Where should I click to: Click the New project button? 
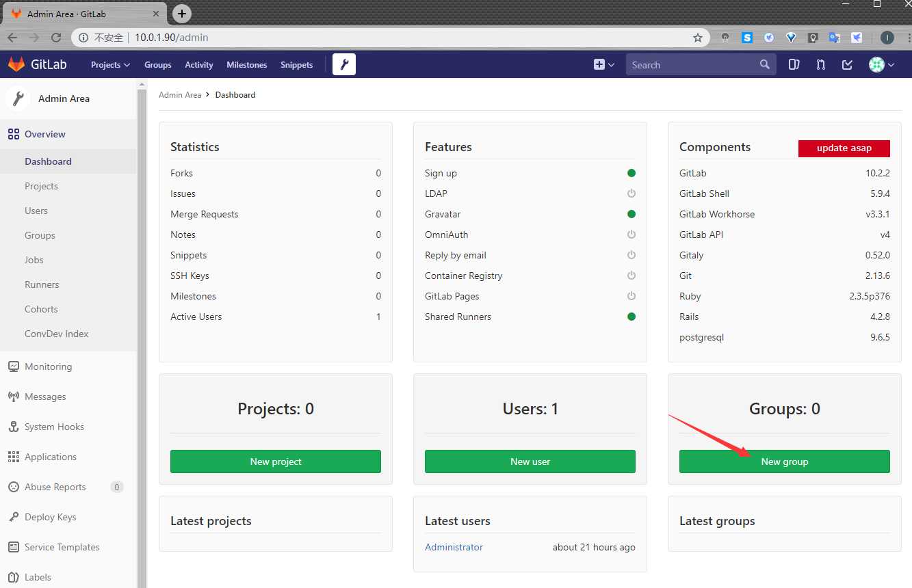tap(276, 462)
